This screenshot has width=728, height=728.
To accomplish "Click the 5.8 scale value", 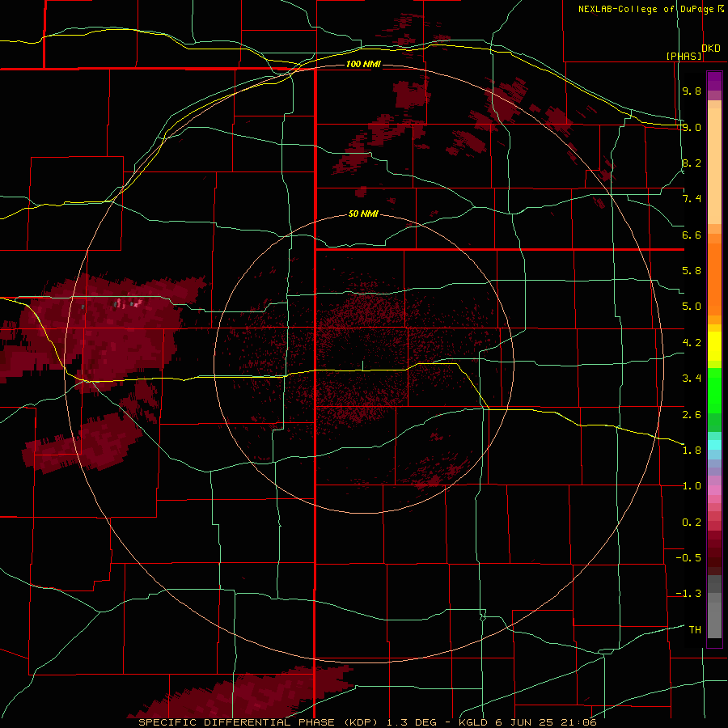I will point(692,271).
